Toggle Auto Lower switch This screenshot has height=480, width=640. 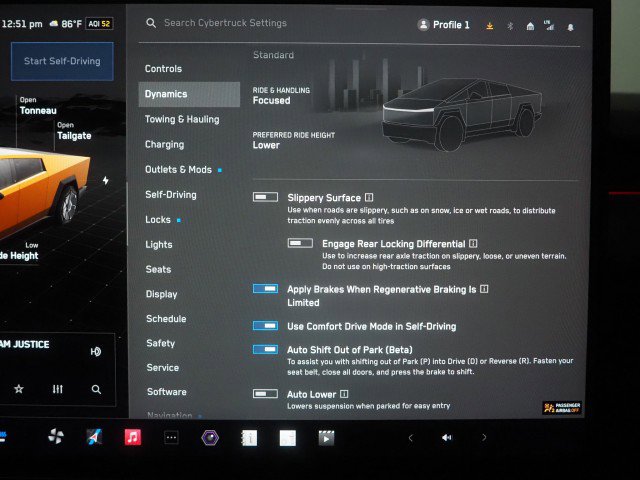[x=265, y=394]
